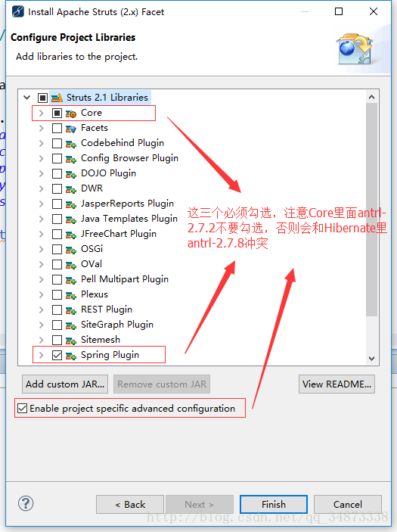
Task: Toggle the Core checkbox
Action: [57, 113]
